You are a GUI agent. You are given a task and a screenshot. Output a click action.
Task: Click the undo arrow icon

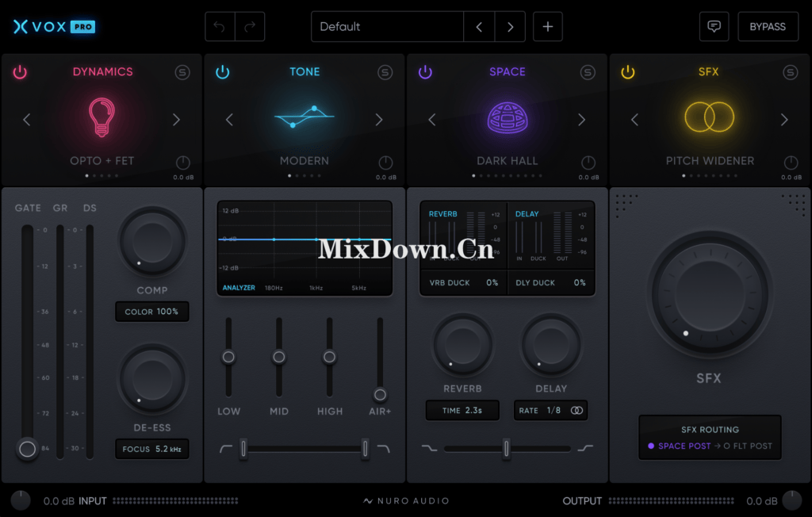point(219,26)
